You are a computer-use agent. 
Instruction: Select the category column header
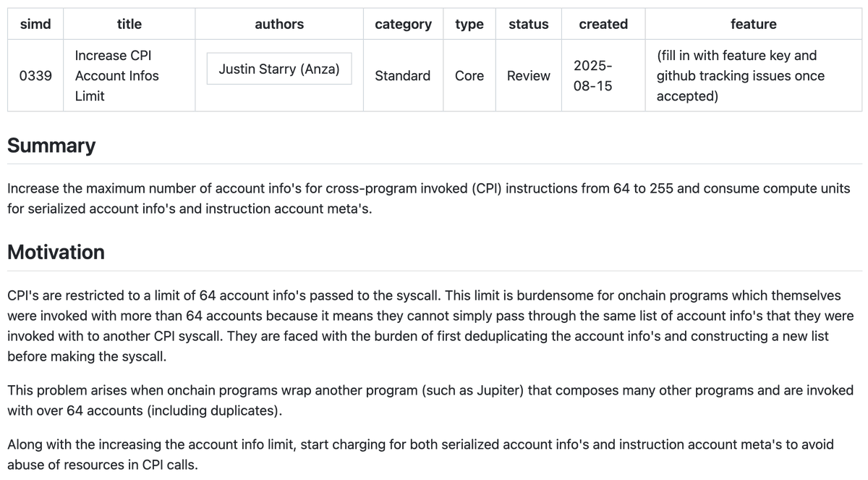click(x=403, y=24)
